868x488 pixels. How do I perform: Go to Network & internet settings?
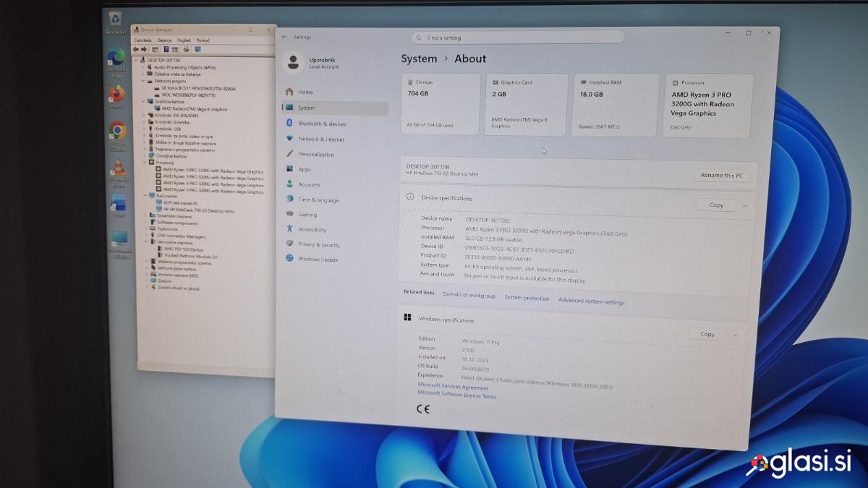click(321, 139)
